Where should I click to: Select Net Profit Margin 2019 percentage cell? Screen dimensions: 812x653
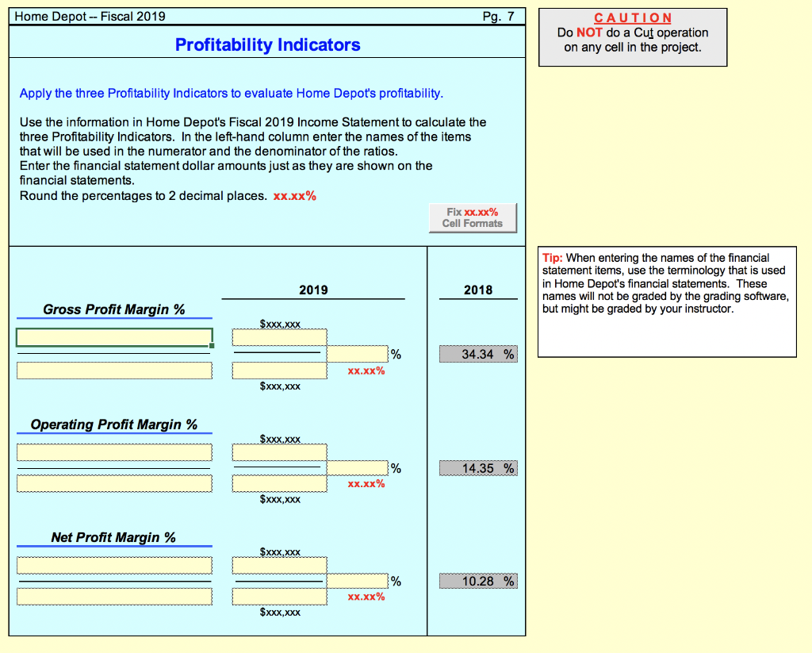point(358,581)
